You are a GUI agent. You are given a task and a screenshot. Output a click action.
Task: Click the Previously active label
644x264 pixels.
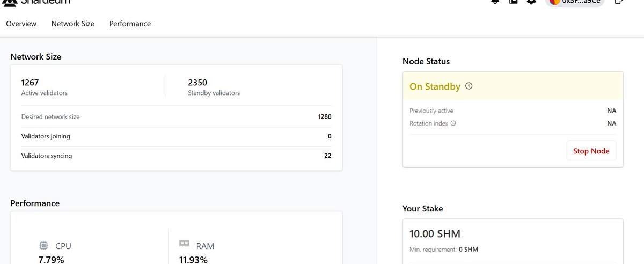431,111
